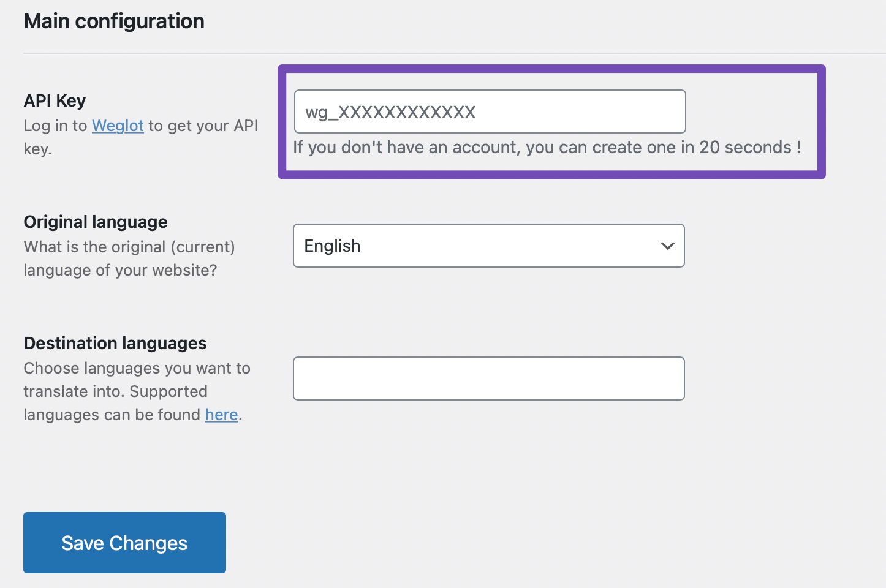Click the Main configuration heading

pos(114,20)
